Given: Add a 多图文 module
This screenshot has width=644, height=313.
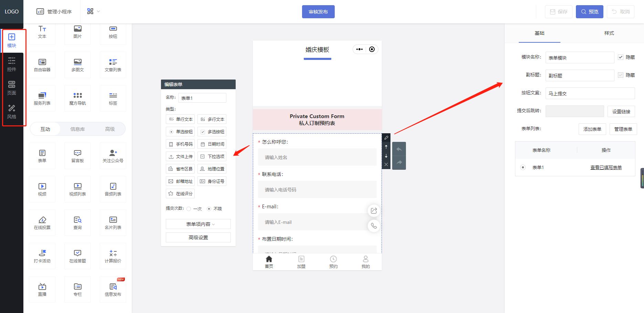Looking at the screenshot, I should click(77, 65).
